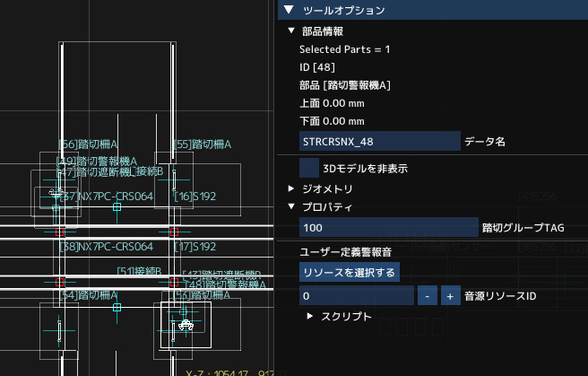Collapse the プロパティ section
This screenshot has height=376, width=588.
click(291, 207)
